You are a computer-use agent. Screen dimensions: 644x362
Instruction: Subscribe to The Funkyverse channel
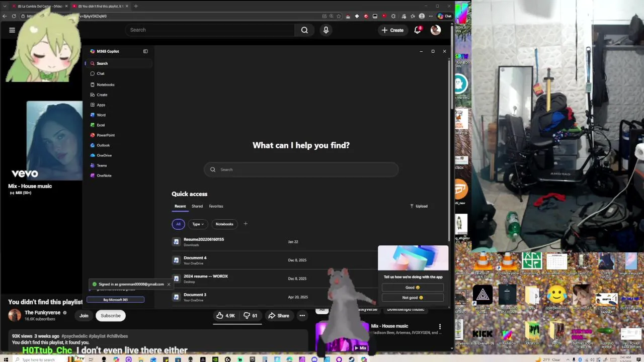[x=111, y=316]
